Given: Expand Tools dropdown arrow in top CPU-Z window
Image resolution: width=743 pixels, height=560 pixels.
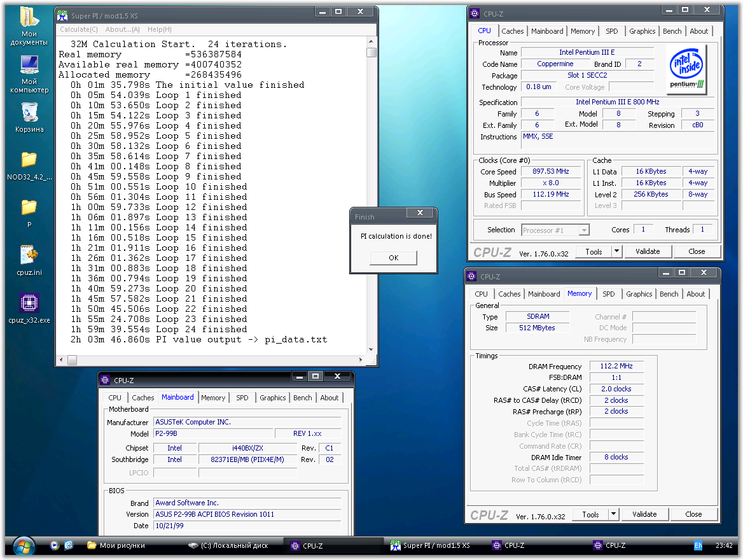Looking at the screenshot, I should (616, 252).
